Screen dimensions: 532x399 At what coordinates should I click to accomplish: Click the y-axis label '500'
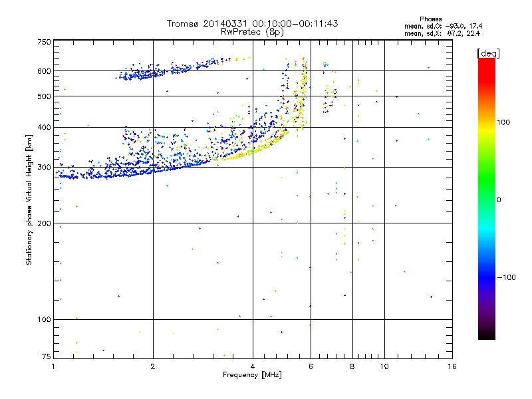coord(44,96)
